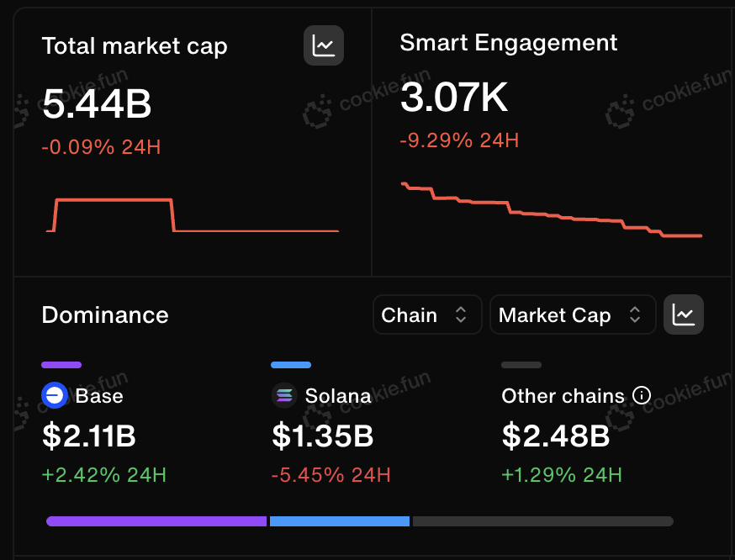Click the Smart Engagement 3.07K value
The width and height of the screenshot is (735, 560).
pyautogui.click(x=454, y=97)
